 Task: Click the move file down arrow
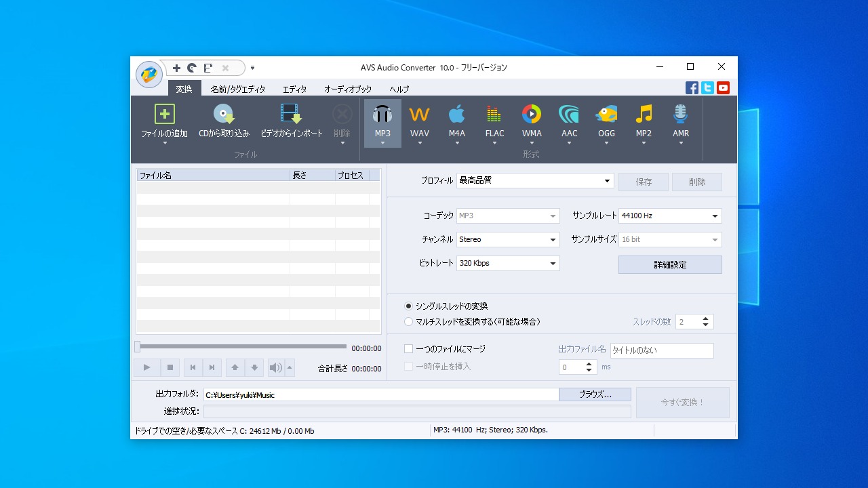[x=254, y=367]
